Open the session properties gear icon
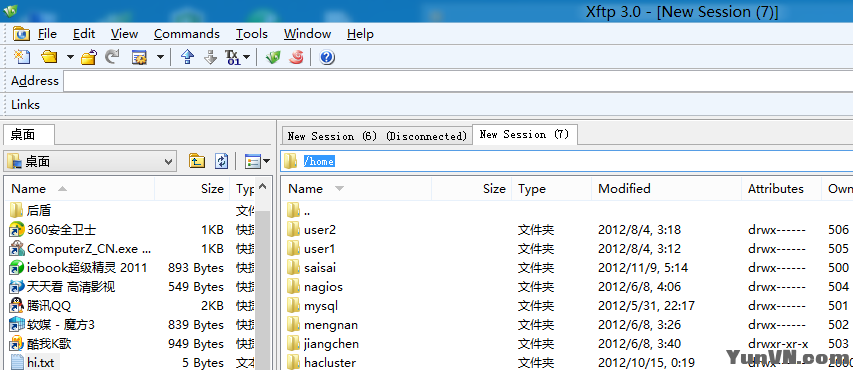This screenshot has height=370, width=853. tap(140, 57)
